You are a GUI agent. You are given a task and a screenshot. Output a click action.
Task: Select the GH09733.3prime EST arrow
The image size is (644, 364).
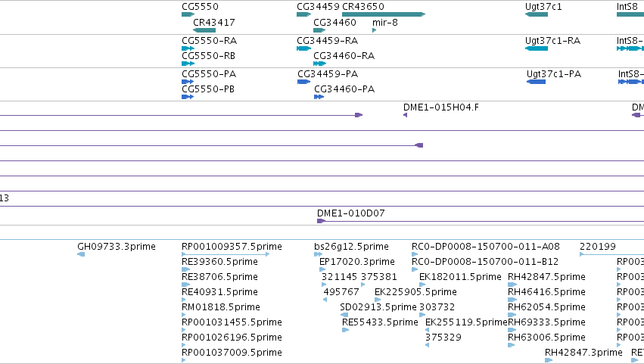click(81, 254)
